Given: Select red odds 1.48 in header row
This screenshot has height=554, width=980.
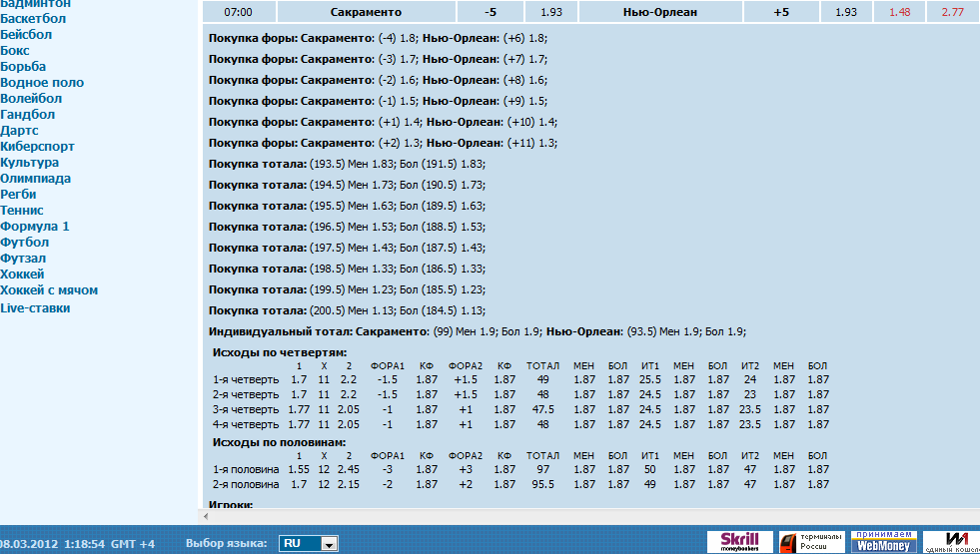Looking at the screenshot, I should coord(899,12).
